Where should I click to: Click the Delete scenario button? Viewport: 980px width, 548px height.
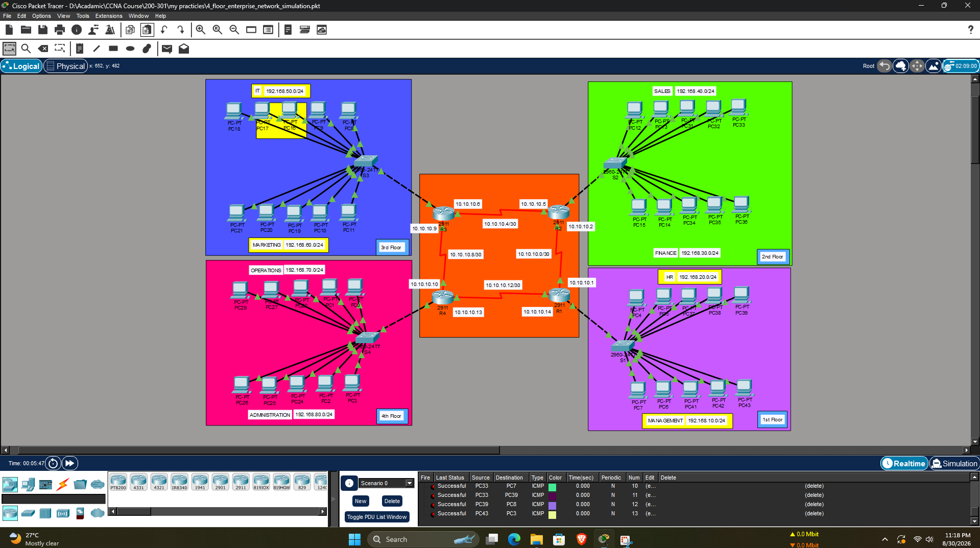(x=392, y=501)
